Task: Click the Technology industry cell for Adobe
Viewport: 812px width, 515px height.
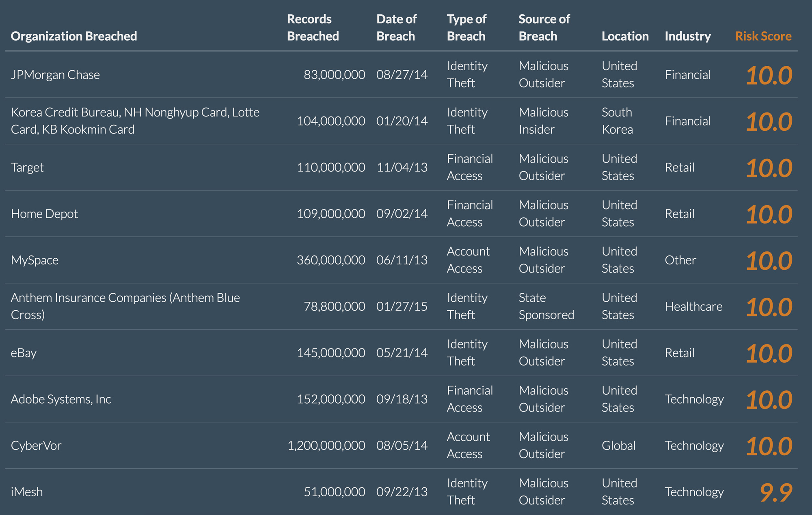Action: [694, 399]
